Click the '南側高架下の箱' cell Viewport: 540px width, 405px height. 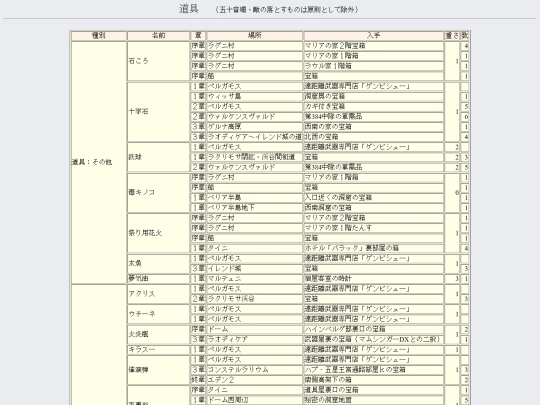click(x=374, y=380)
